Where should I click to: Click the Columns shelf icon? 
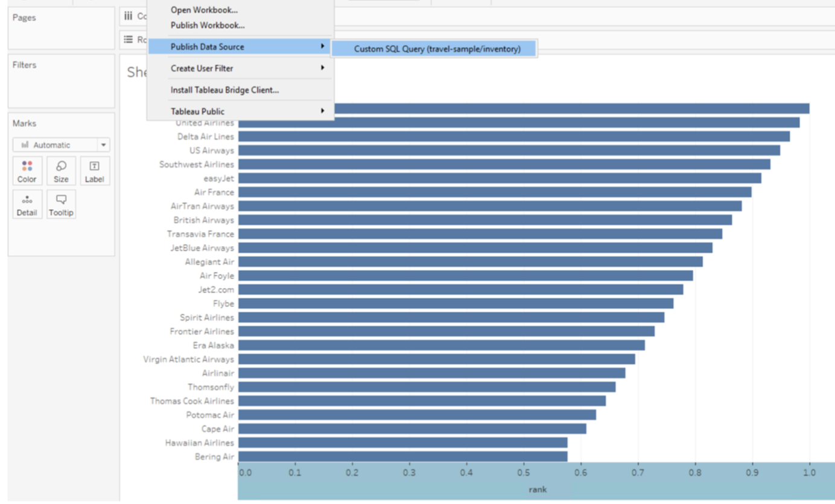click(128, 16)
